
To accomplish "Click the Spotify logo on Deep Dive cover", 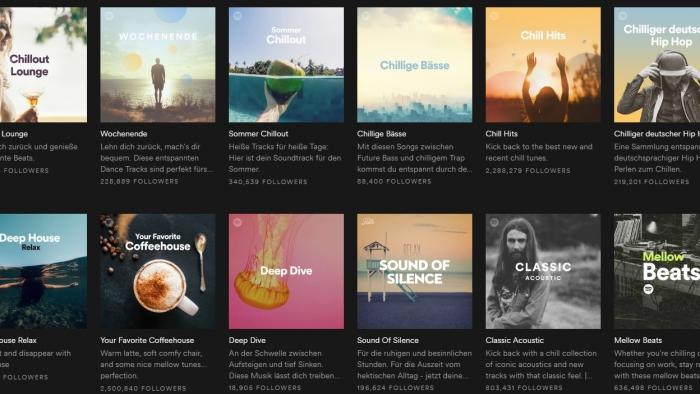I will [x=237, y=222].
